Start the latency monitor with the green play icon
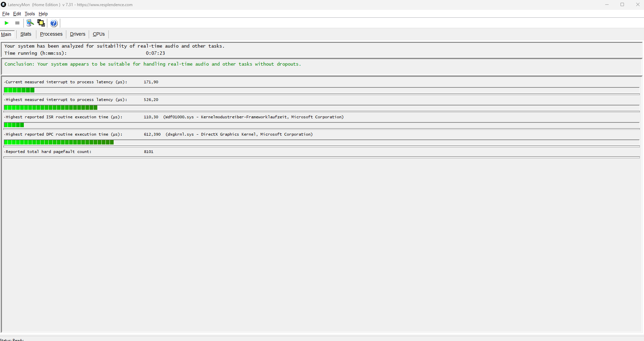644x341 pixels. point(6,23)
